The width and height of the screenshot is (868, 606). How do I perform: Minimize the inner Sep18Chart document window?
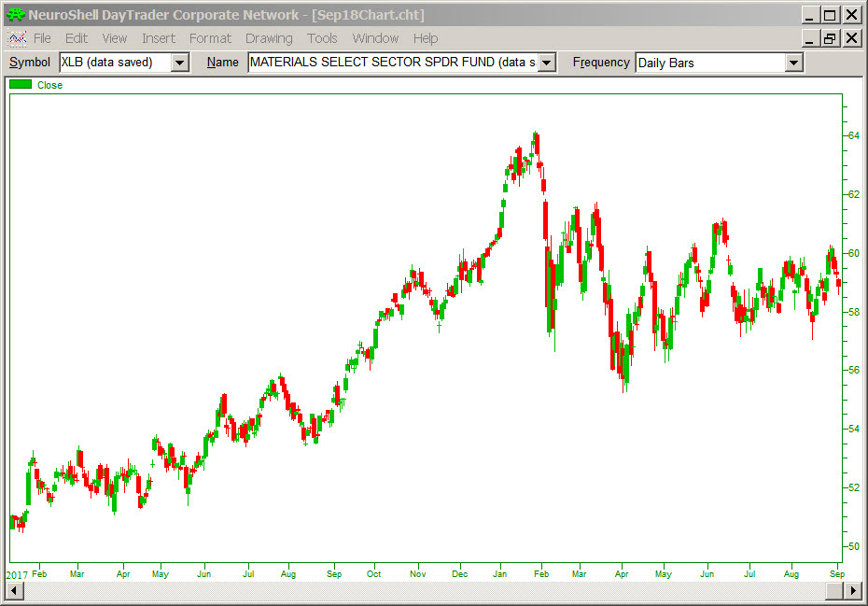pyautogui.click(x=809, y=38)
